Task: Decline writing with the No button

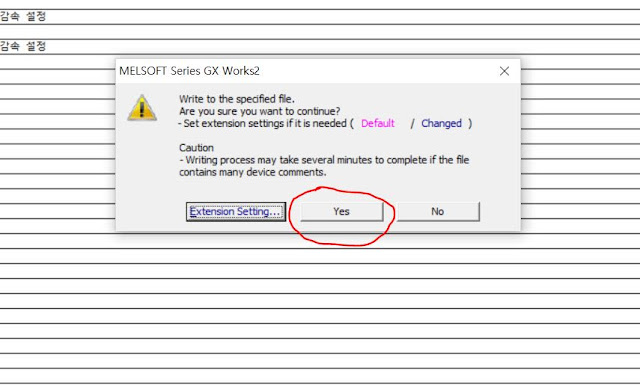Action: [438, 211]
